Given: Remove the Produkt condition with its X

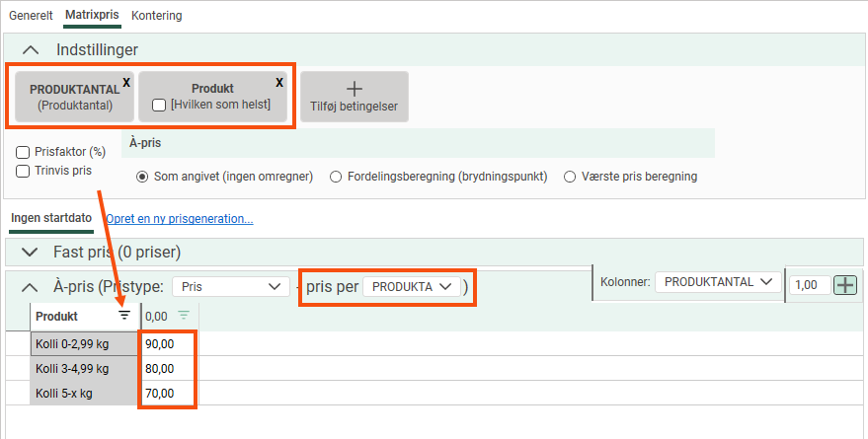Looking at the screenshot, I should tap(278, 83).
